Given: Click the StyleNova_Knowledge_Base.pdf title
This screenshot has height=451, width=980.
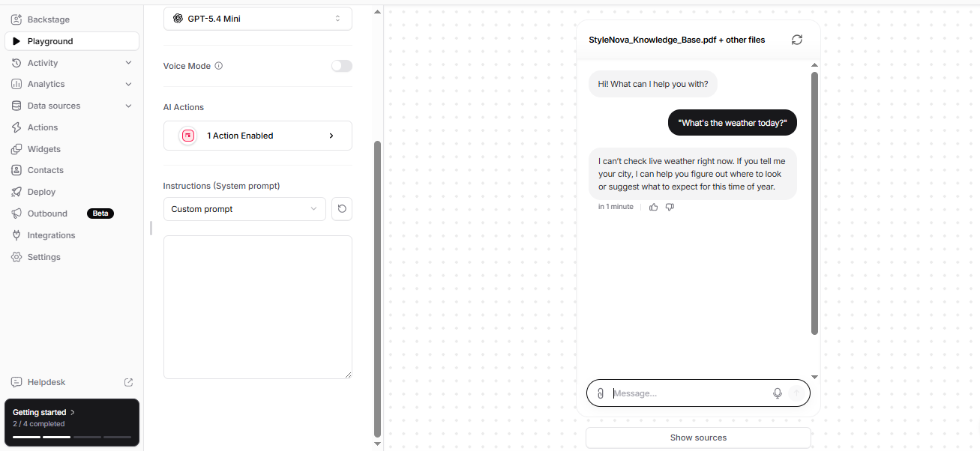Looking at the screenshot, I should coord(677,40).
